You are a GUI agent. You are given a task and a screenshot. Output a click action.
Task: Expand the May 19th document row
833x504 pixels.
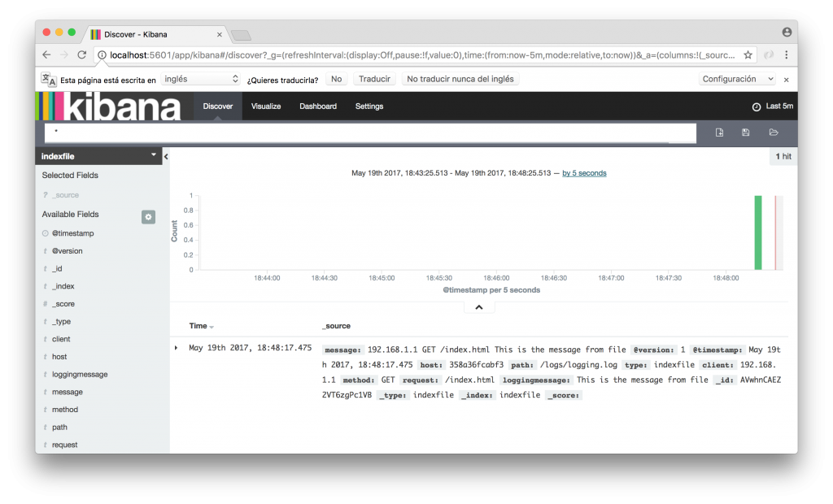pos(176,348)
